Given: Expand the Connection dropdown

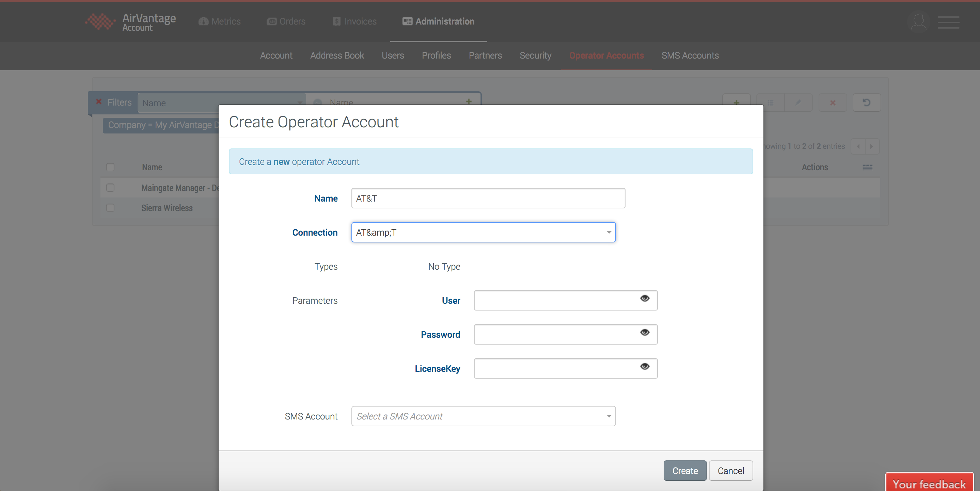Looking at the screenshot, I should point(609,232).
